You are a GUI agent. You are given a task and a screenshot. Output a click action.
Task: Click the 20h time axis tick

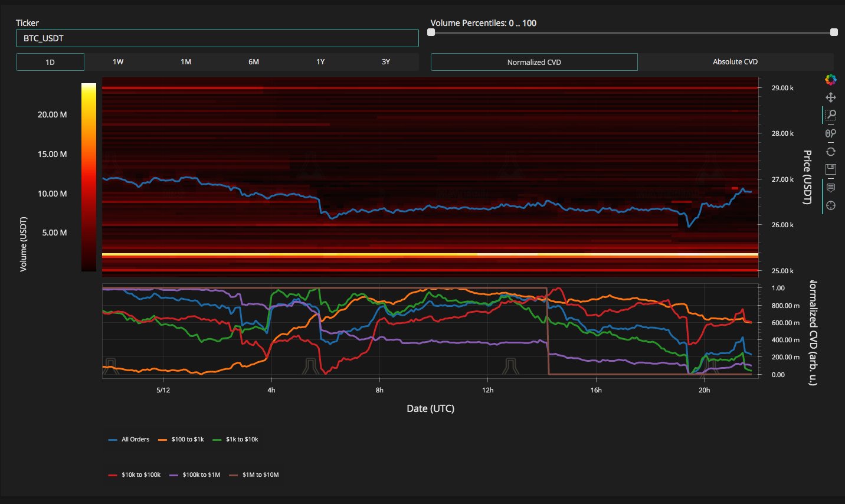tap(705, 390)
